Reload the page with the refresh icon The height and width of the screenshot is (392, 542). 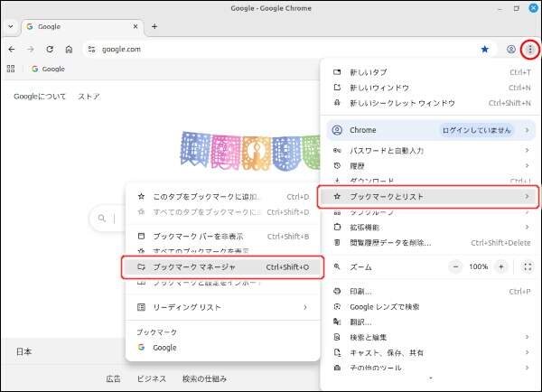(50, 50)
